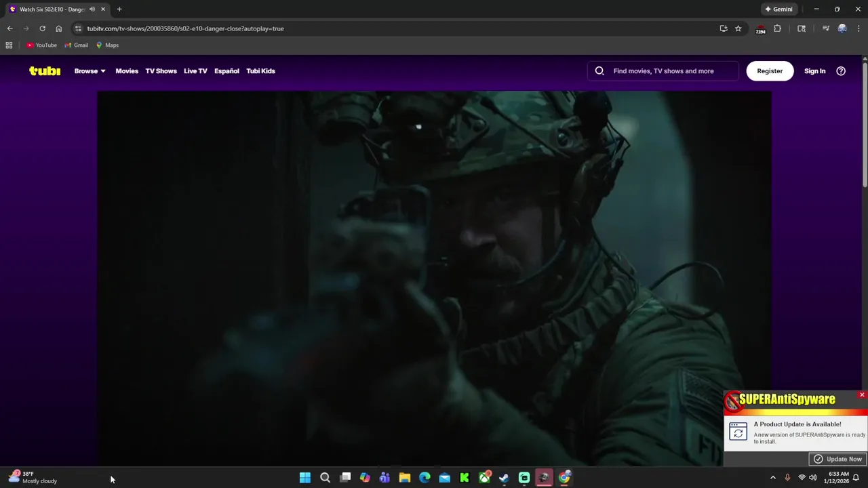Open the Xbox app from the taskbar

(x=484, y=478)
